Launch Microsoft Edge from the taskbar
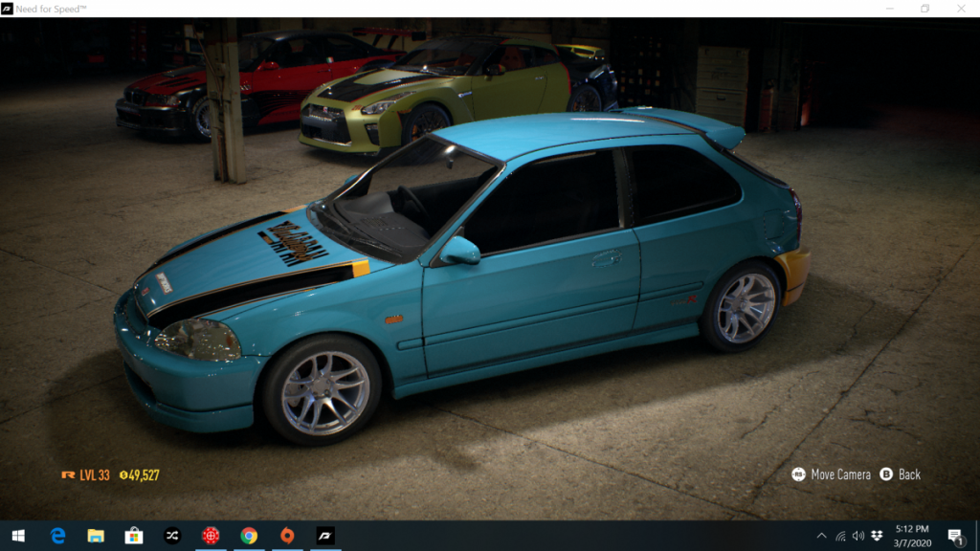 coord(57,536)
